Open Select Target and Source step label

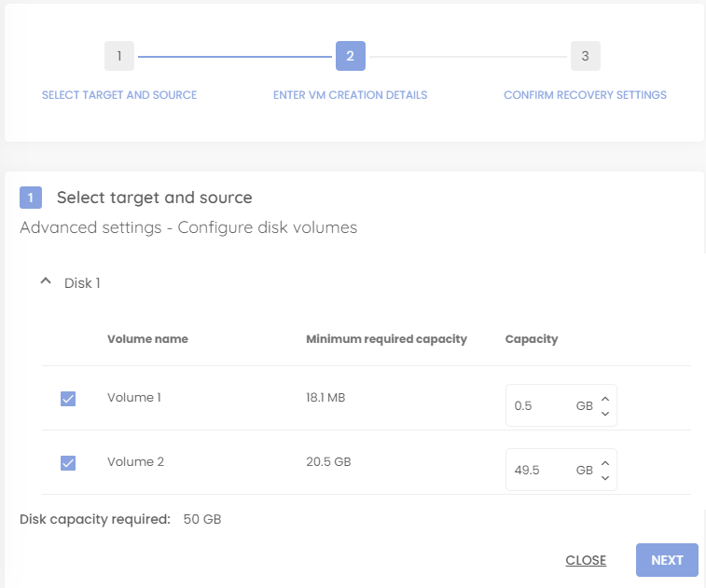pyautogui.click(x=119, y=95)
